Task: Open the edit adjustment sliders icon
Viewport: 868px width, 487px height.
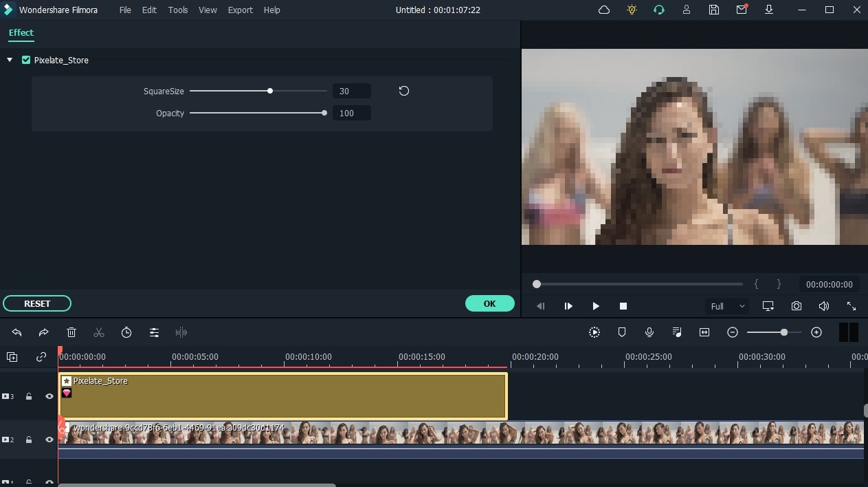Action: pos(154,332)
